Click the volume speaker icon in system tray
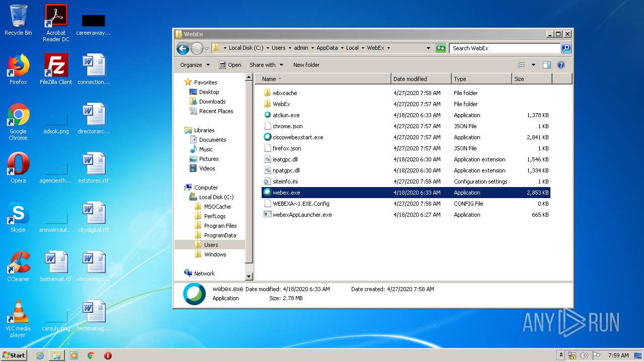 click(x=584, y=355)
